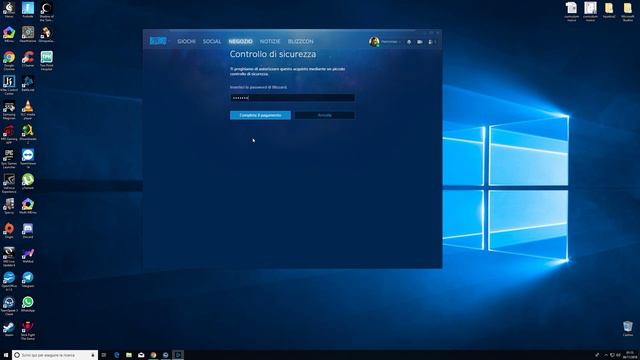Screen dimensions: 640x360
Task: Open the notifications bell icon
Action: point(409,42)
